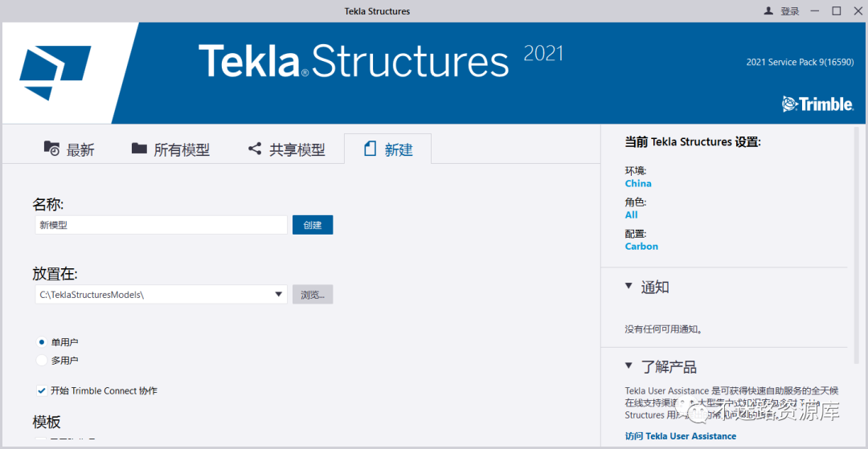Click the 创建 create button
Image resolution: width=868 pixels, height=449 pixels.
coord(313,225)
